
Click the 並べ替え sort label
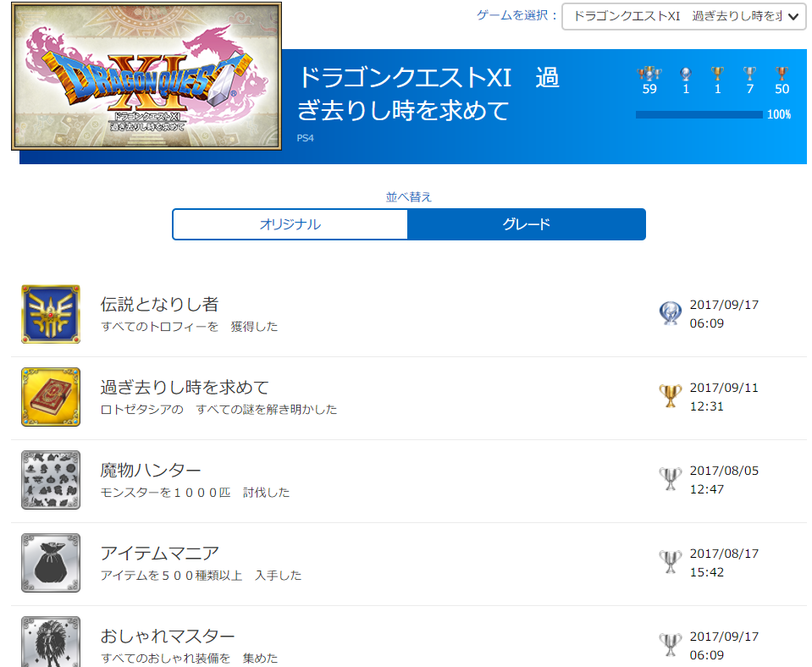click(x=409, y=196)
